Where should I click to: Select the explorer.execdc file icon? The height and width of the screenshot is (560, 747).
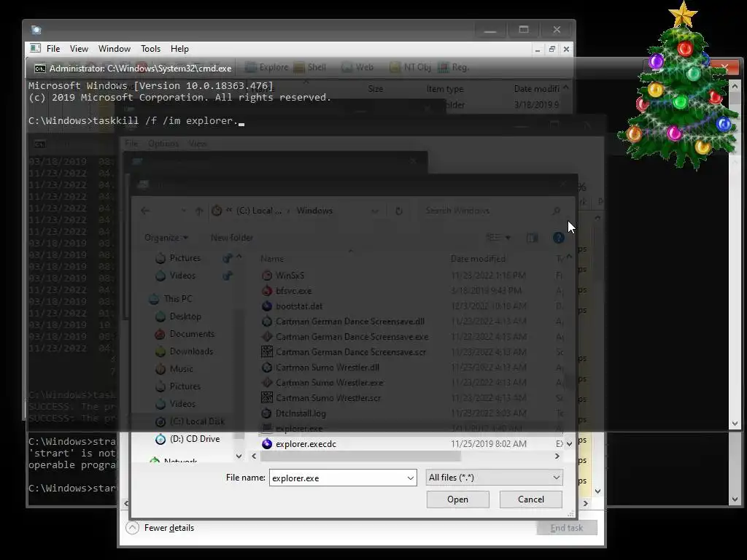click(x=267, y=444)
